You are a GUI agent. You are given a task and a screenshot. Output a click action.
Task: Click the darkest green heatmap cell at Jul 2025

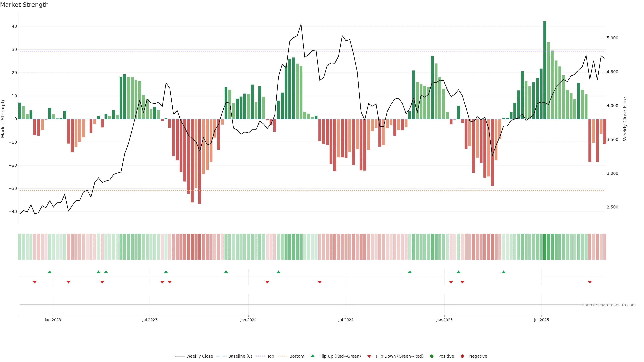545,247
